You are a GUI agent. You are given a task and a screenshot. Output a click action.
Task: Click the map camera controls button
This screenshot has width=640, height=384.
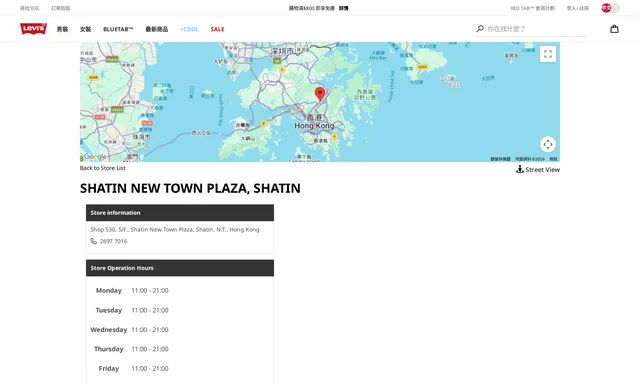pyautogui.click(x=548, y=144)
